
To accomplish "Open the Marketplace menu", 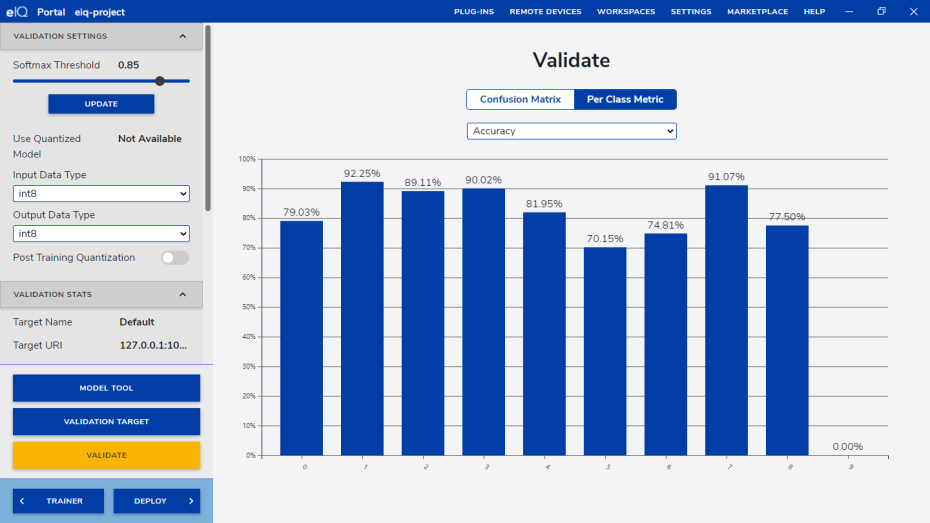I will [x=757, y=11].
